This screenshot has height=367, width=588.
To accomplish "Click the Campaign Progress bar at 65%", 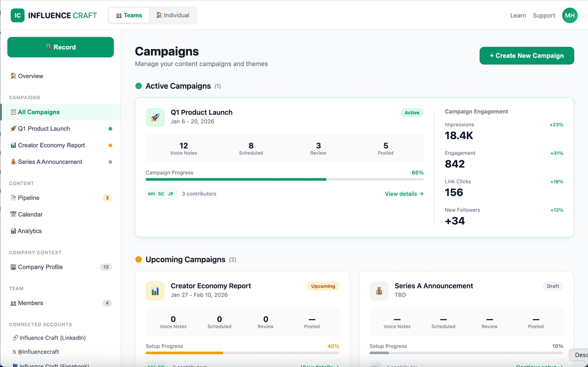I will pyautogui.click(x=284, y=179).
